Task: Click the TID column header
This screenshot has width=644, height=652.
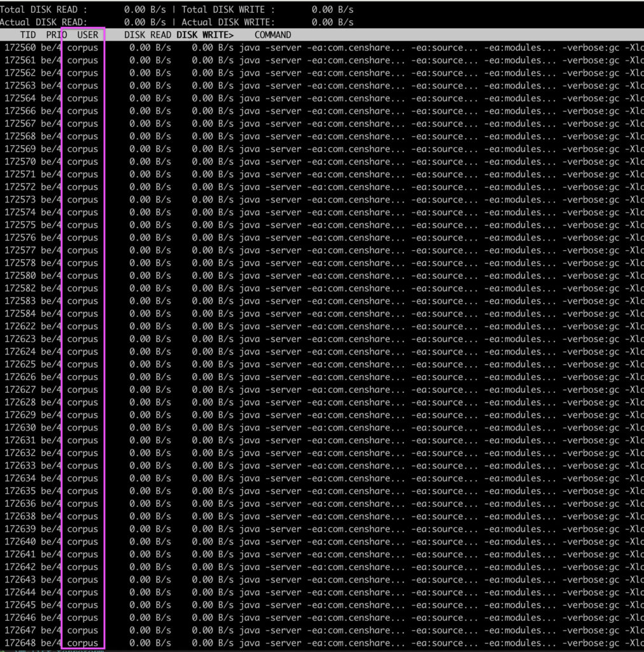Action: 28,35
